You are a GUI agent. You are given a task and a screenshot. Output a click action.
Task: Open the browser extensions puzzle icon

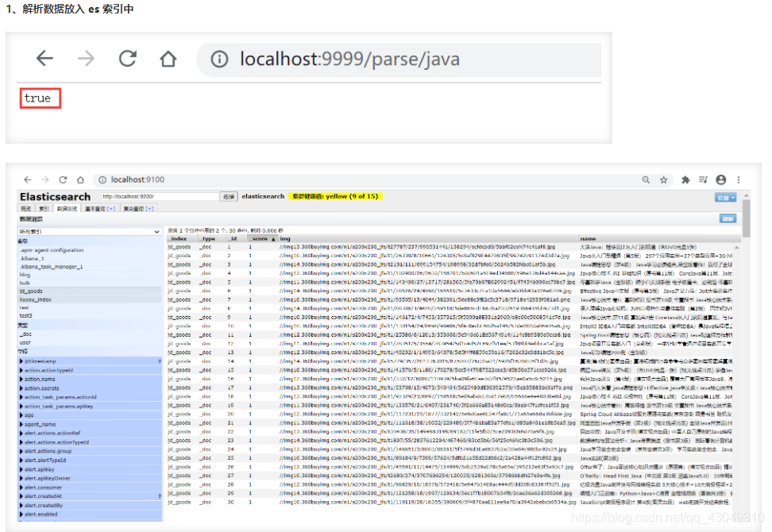[x=685, y=179]
